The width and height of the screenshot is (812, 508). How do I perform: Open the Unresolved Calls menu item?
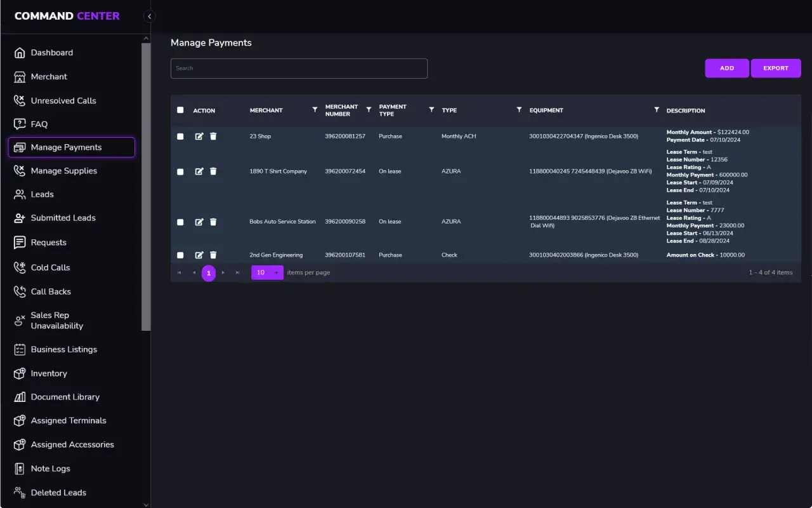63,100
